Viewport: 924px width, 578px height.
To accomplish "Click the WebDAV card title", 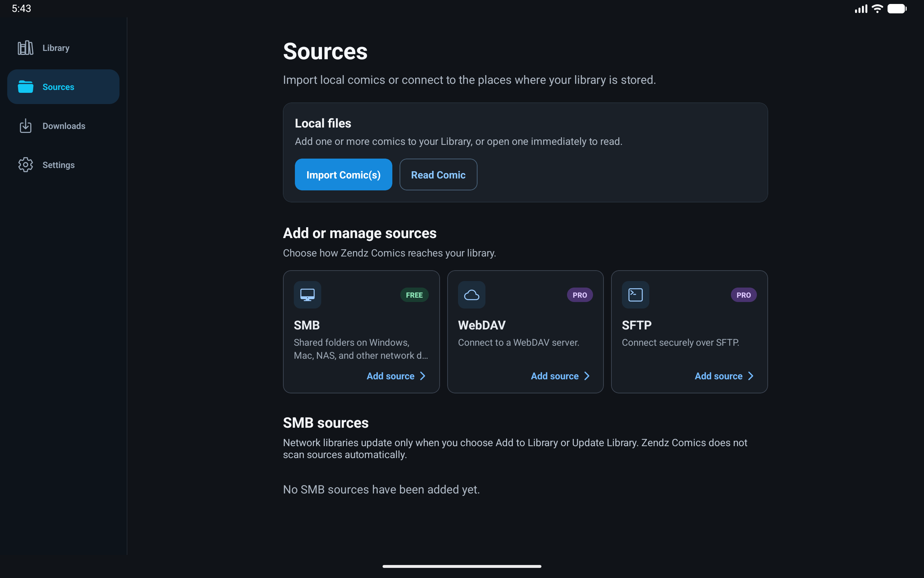I will tap(481, 325).
